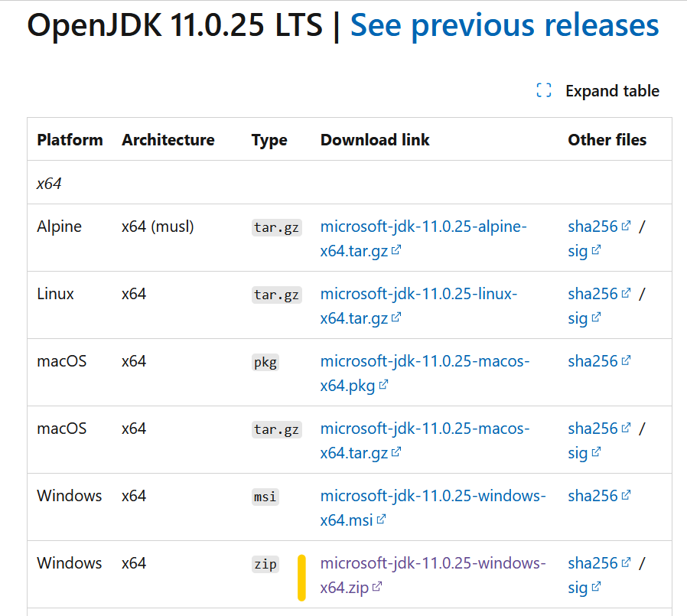Open sha256 for Windows zip row
The image size is (687, 616).
tap(592, 563)
